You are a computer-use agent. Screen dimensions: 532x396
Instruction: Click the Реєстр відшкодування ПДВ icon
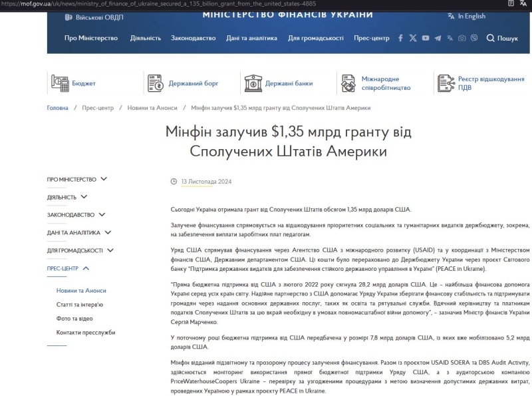pos(446,83)
